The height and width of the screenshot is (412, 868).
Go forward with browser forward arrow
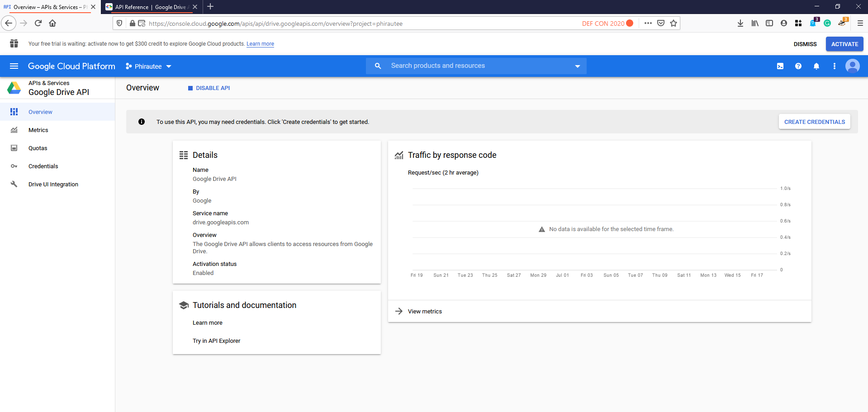click(x=24, y=23)
